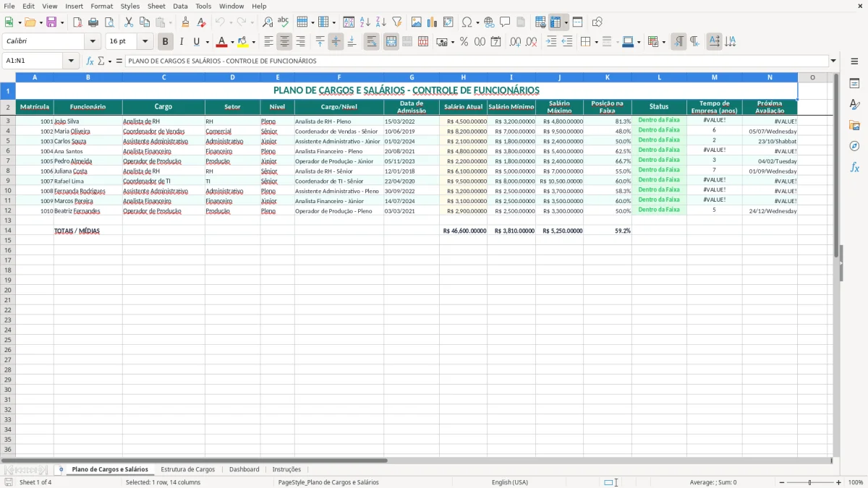Viewport: 868px width, 488px height.
Task: Switch to Dashboard sheet tab
Action: coord(244,469)
